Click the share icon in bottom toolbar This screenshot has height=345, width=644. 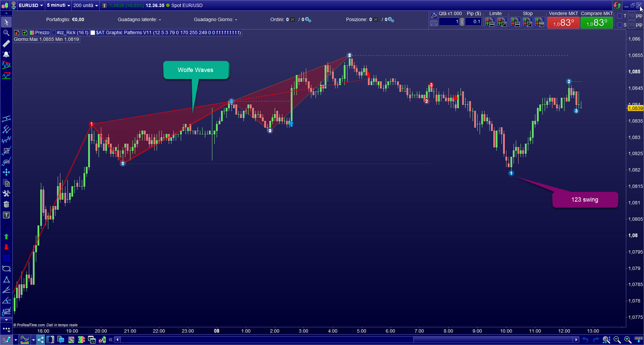pyautogui.click(x=41, y=340)
